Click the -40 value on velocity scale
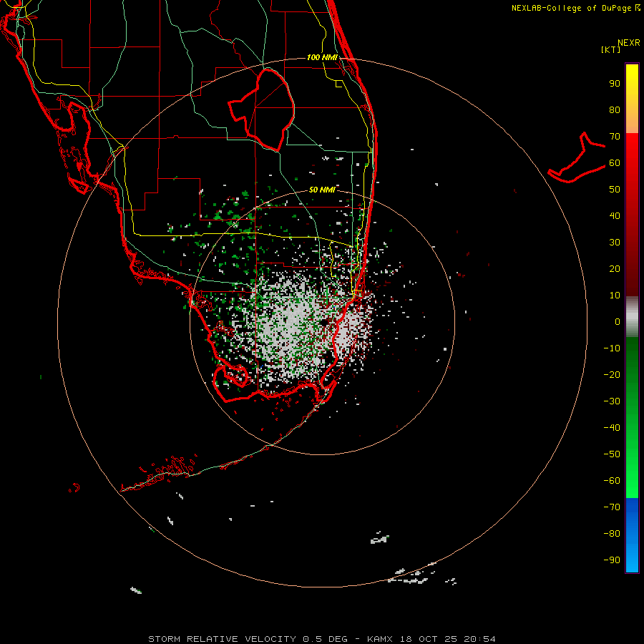 click(612, 428)
